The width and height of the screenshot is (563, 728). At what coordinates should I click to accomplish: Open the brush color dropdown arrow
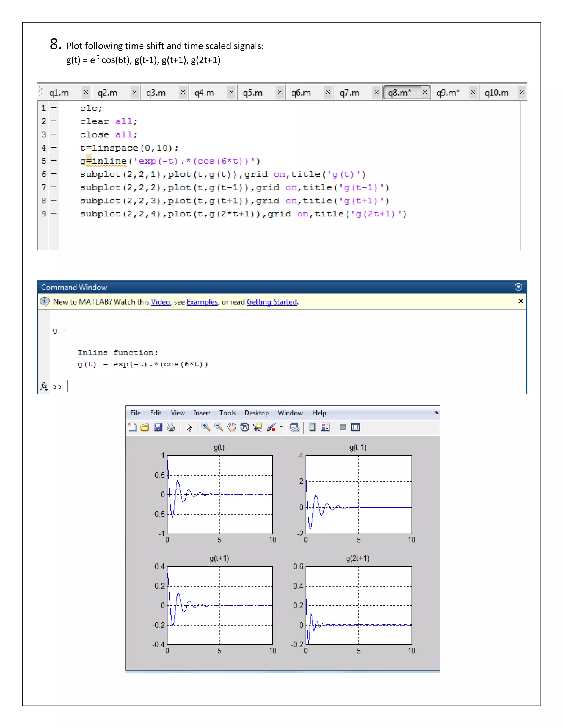pos(281,427)
